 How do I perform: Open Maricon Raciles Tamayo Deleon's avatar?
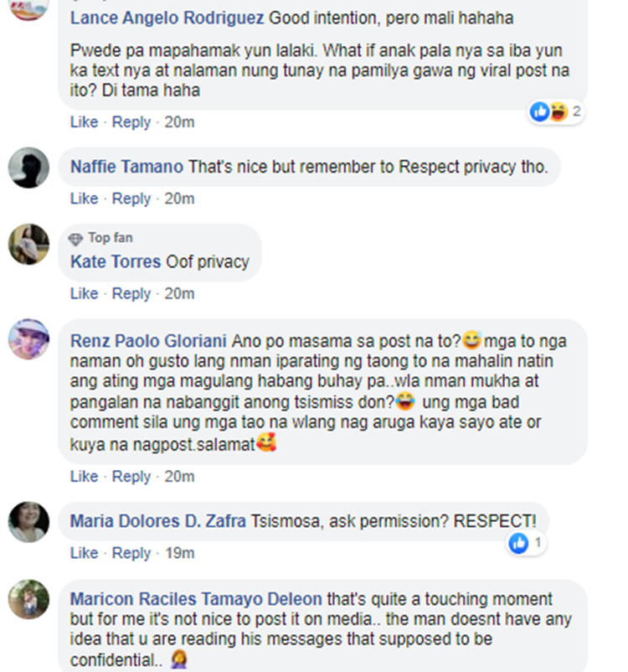click(x=28, y=600)
